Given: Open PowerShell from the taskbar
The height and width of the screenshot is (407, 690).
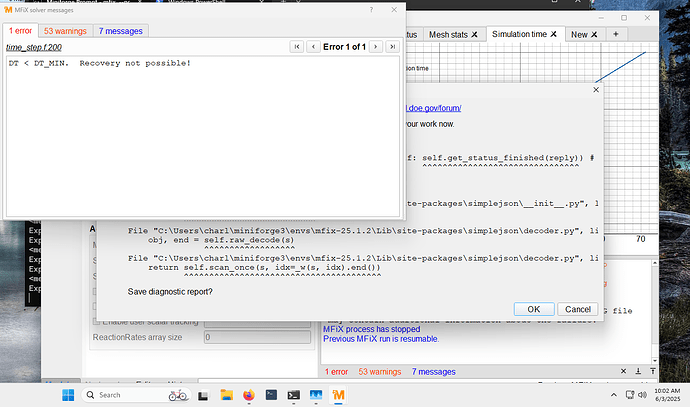Looking at the screenshot, I should pos(271,395).
